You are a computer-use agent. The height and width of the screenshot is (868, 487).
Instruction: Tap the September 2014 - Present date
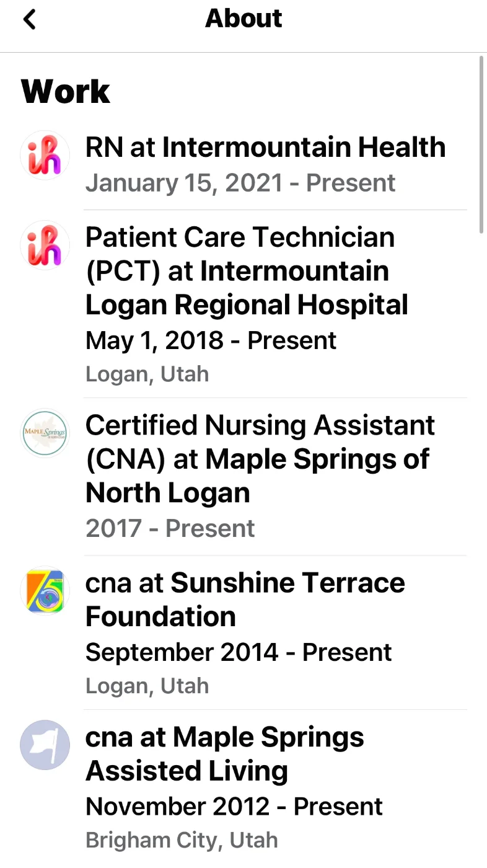[x=239, y=652]
